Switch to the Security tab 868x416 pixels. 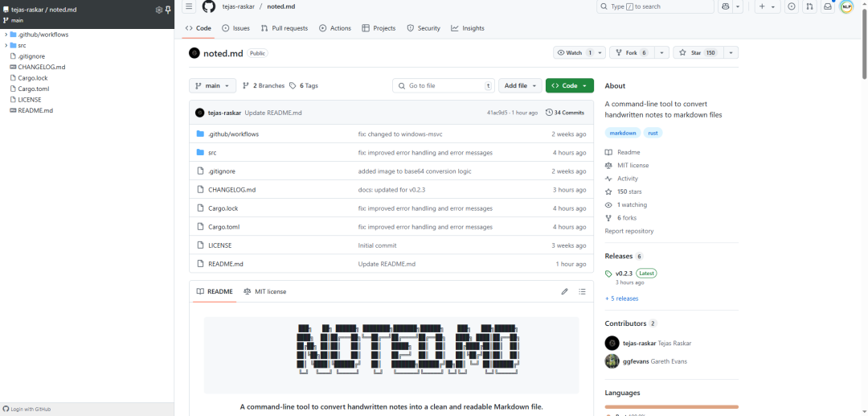(x=424, y=28)
